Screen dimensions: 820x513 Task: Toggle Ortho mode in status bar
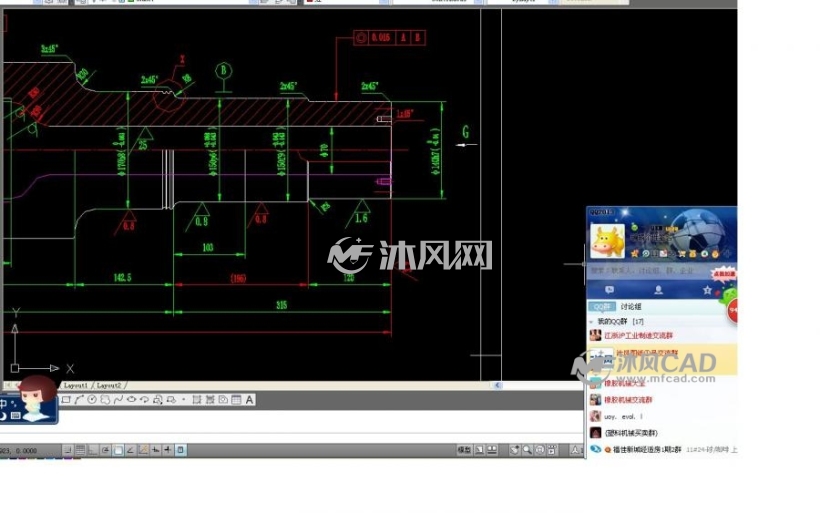(93, 450)
